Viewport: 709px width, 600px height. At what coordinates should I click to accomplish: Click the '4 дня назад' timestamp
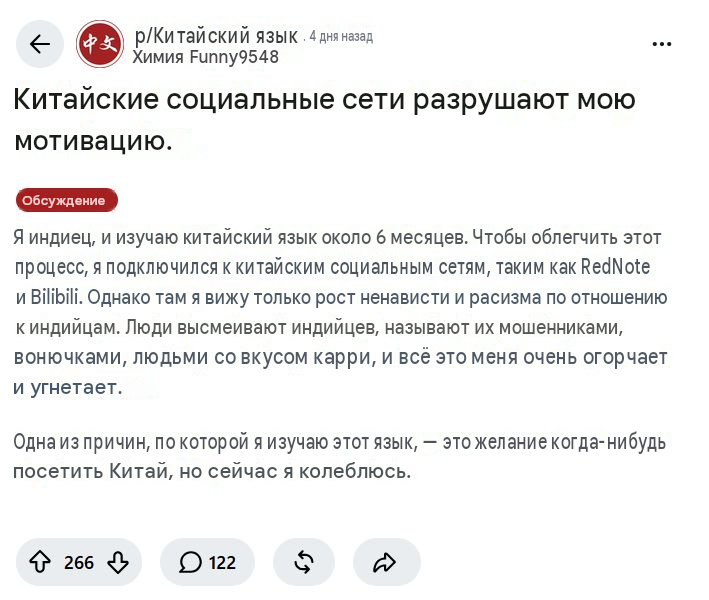tap(341, 36)
